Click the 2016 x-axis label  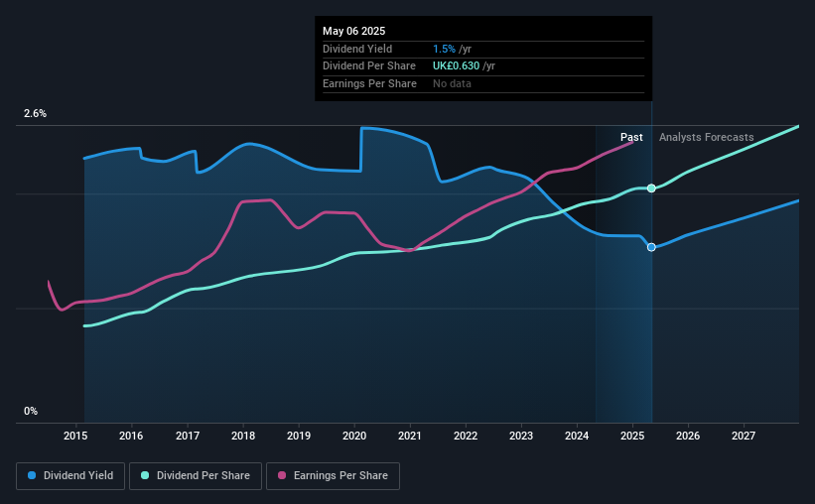tap(131, 436)
